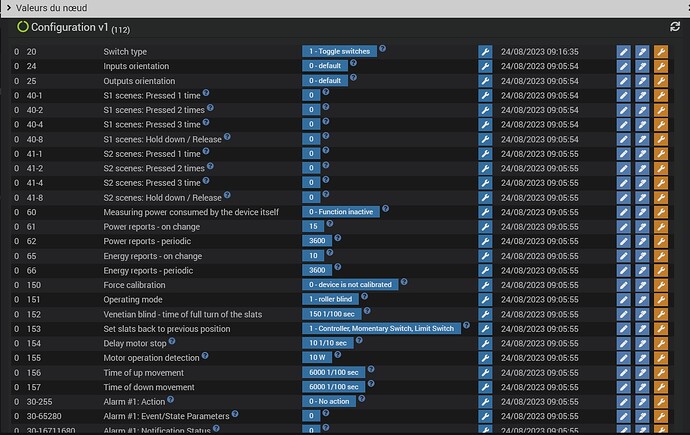The image size is (690, 435).
Task: Click the 'Configuration v1' heading
Action: click(69, 27)
